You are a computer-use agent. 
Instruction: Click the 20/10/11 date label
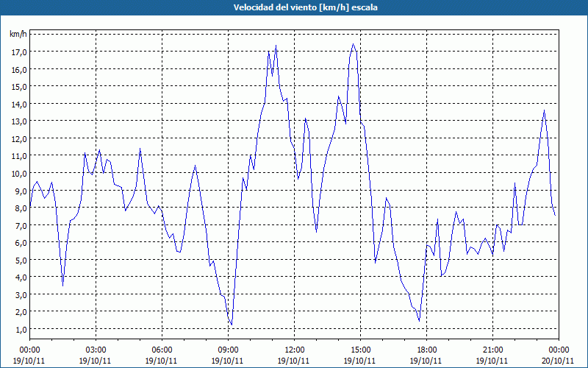pos(558,361)
